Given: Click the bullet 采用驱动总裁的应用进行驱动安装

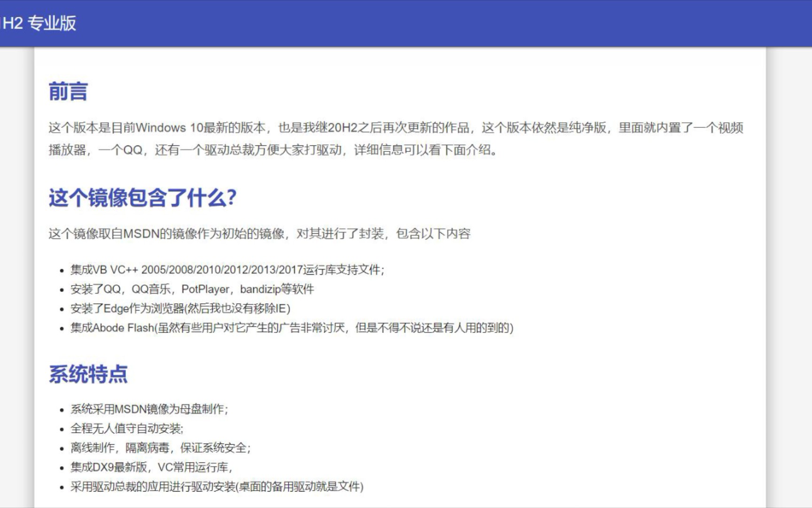Looking at the screenshot, I should (x=216, y=488).
